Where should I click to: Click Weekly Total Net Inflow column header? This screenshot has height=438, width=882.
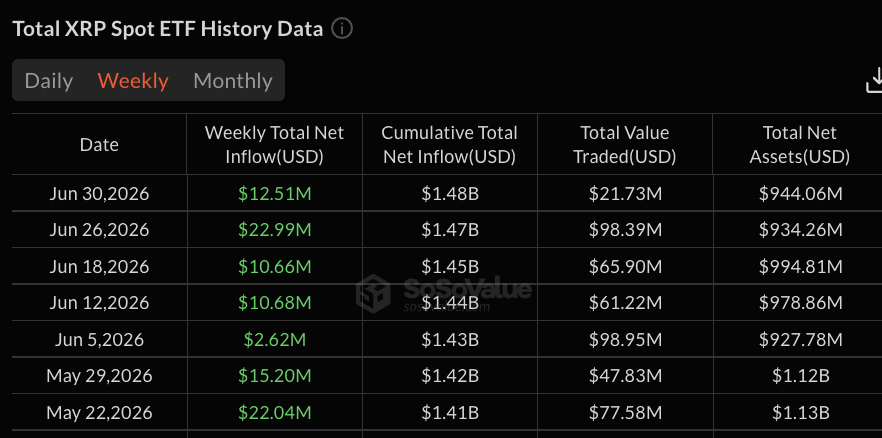(274, 145)
